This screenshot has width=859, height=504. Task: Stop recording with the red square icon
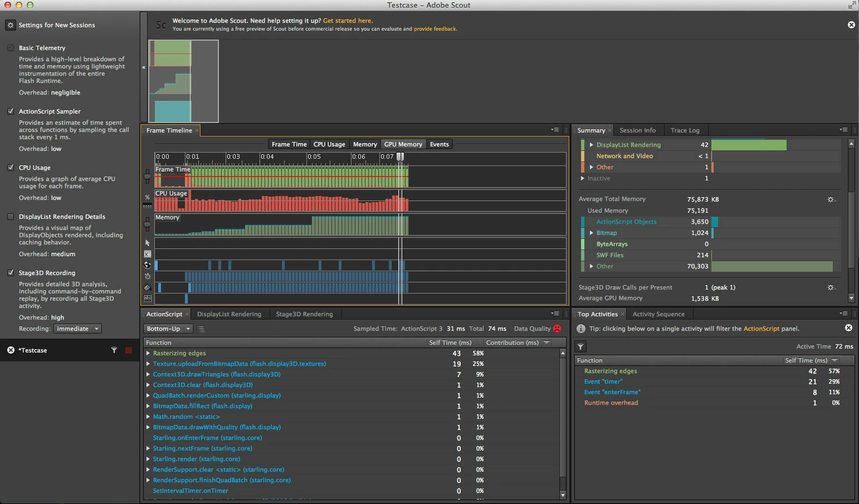click(x=129, y=350)
